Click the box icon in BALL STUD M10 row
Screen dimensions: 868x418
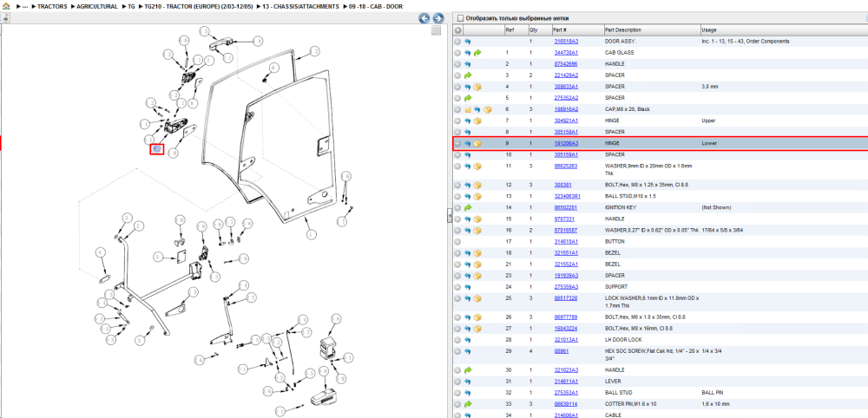click(477, 196)
